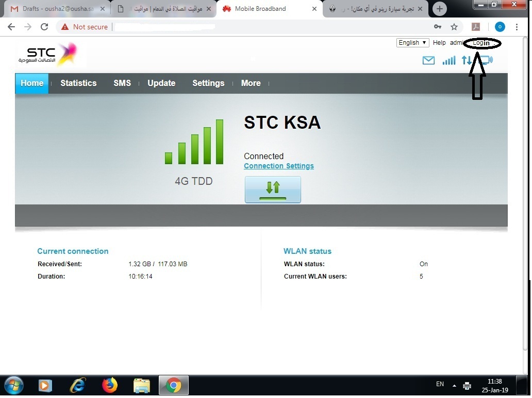Reload the page with the refresh icon
This screenshot has width=532, height=398.
click(x=44, y=26)
